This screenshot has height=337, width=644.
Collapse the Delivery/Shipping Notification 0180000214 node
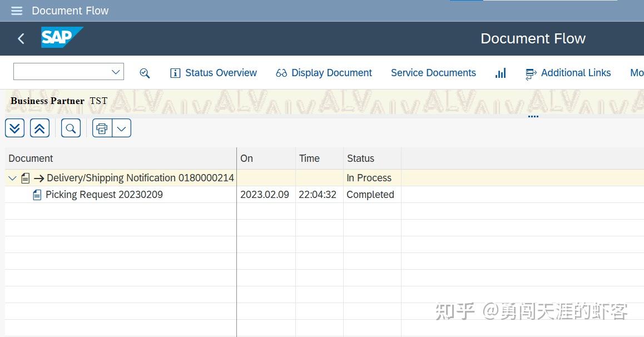[x=12, y=177]
